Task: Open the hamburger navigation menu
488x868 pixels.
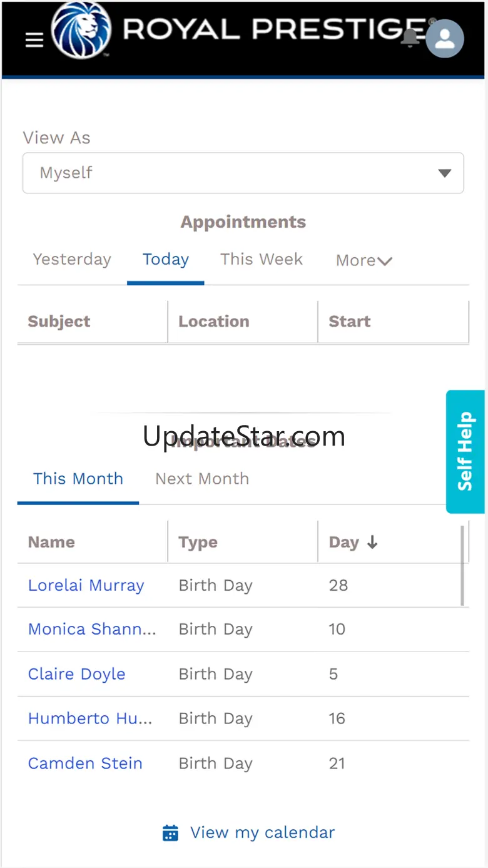Action: pos(34,40)
